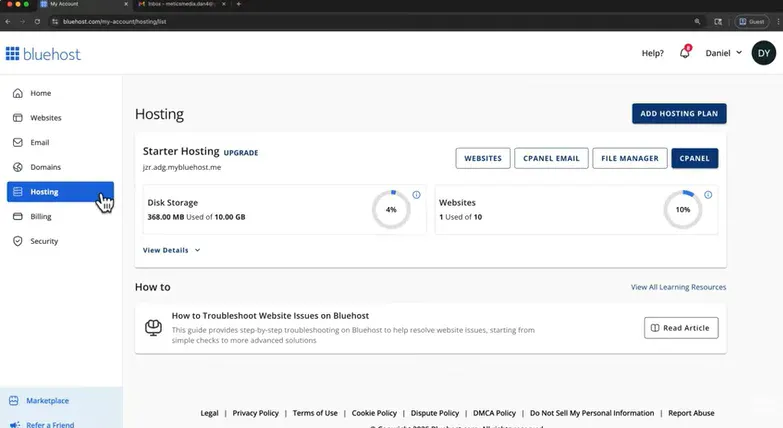Screen dimensions: 783x428
Task: Open the browser three-dot menu
Action: point(778,21)
